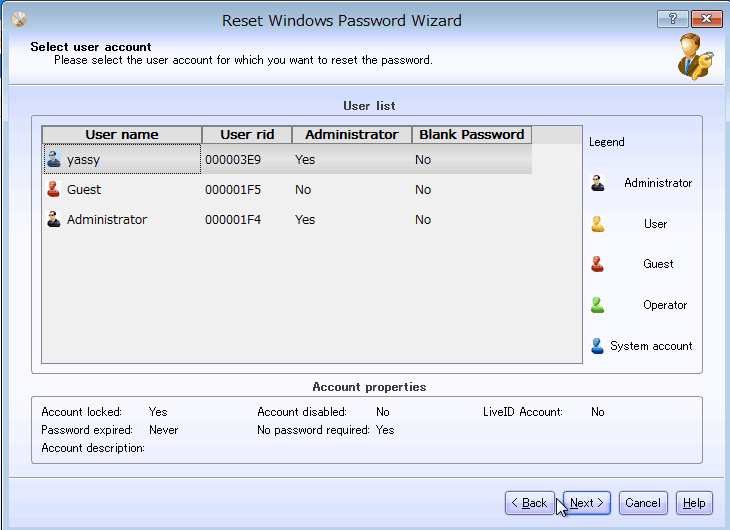Click Account locked value Yes
This screenshot has height=530, width=730.
pyautogui.click(x=158, y=412)
